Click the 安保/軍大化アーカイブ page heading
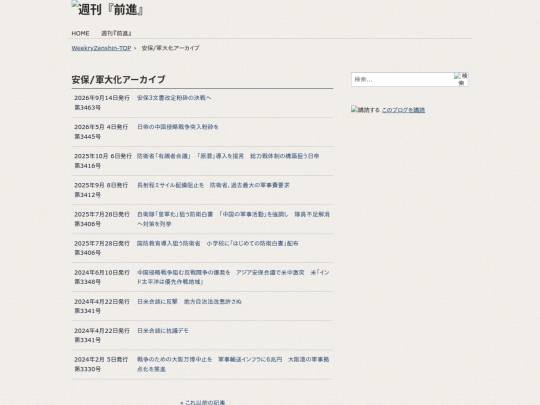The height and width of the screenshot is (405, 540). pos(118,80)
